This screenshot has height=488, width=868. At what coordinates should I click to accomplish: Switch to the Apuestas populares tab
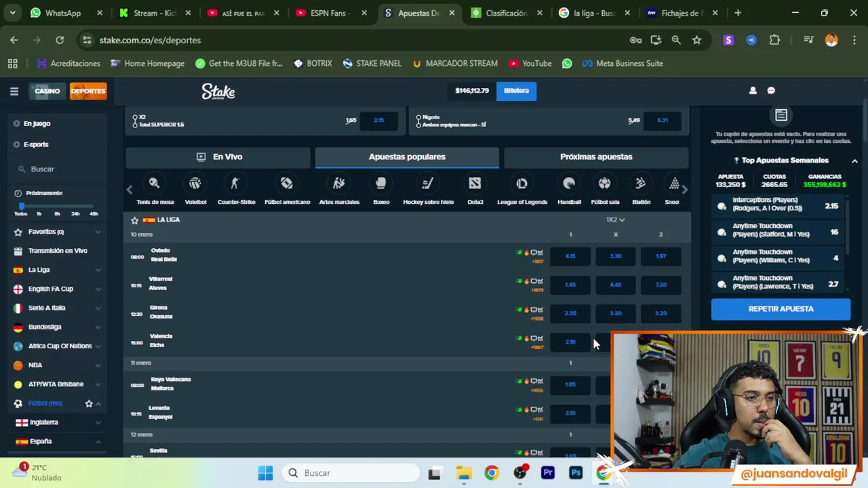click(x=407, y=157)
